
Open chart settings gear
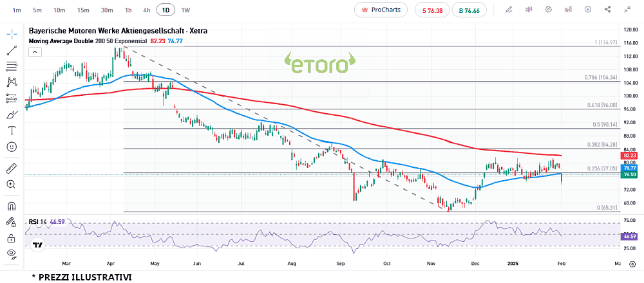548,10
